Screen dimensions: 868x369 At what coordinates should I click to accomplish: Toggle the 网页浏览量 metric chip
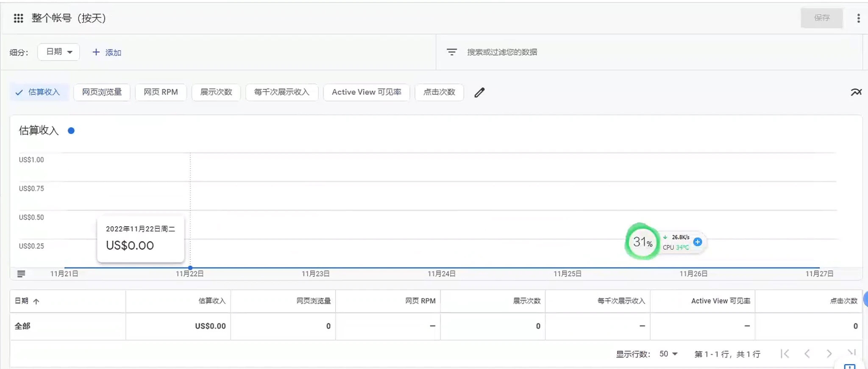pos(102,92)
